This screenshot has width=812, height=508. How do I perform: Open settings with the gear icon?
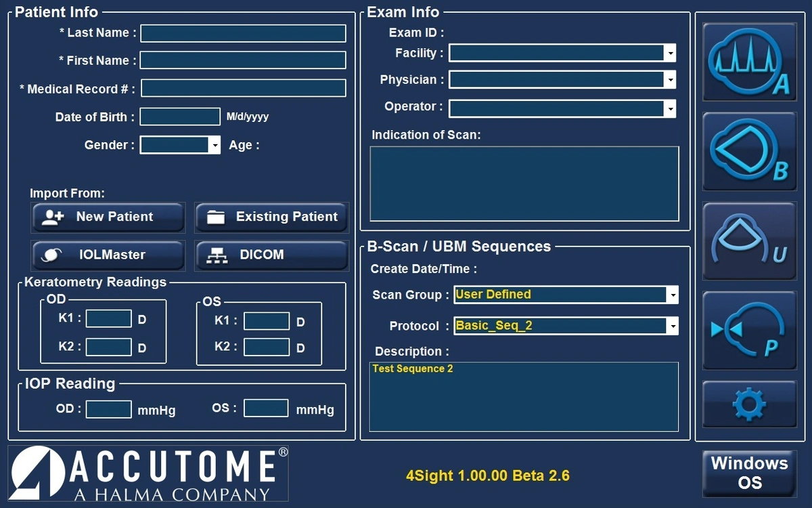[749, 404]
